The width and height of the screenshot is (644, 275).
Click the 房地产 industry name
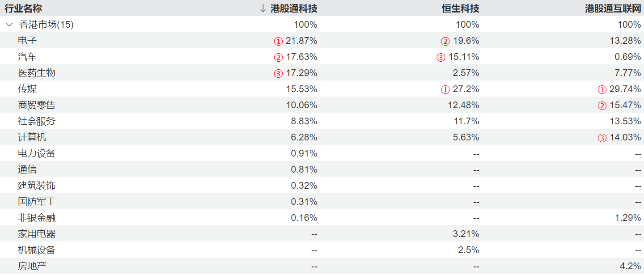click(32, 266)
